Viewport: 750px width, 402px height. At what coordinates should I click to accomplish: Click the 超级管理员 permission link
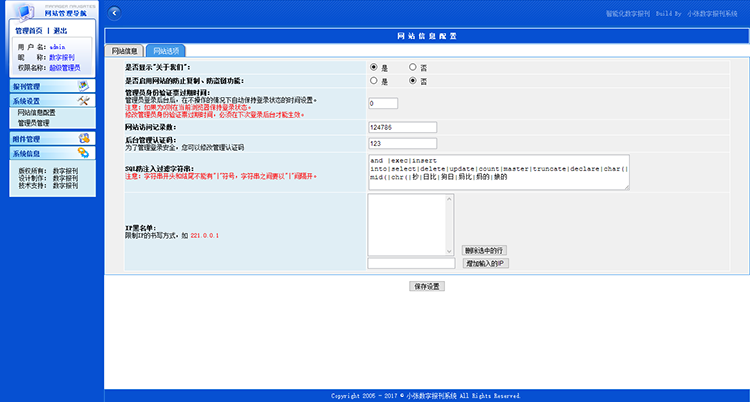(65, 68)
